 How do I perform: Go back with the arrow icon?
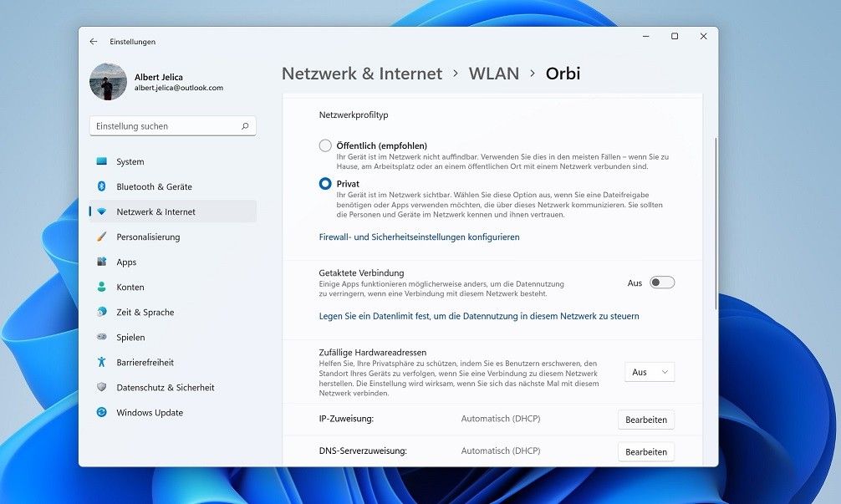[x=94, y=41]
